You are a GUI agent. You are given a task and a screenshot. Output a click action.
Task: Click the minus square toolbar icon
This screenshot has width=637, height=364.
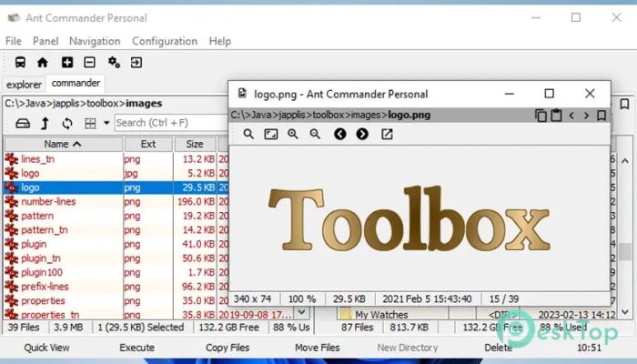click(x=89, y=63)
